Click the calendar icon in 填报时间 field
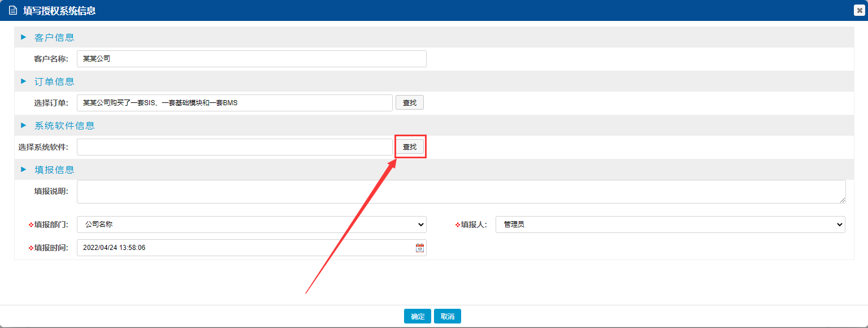The width and height of the screenshot is (868, 328). 419,248
